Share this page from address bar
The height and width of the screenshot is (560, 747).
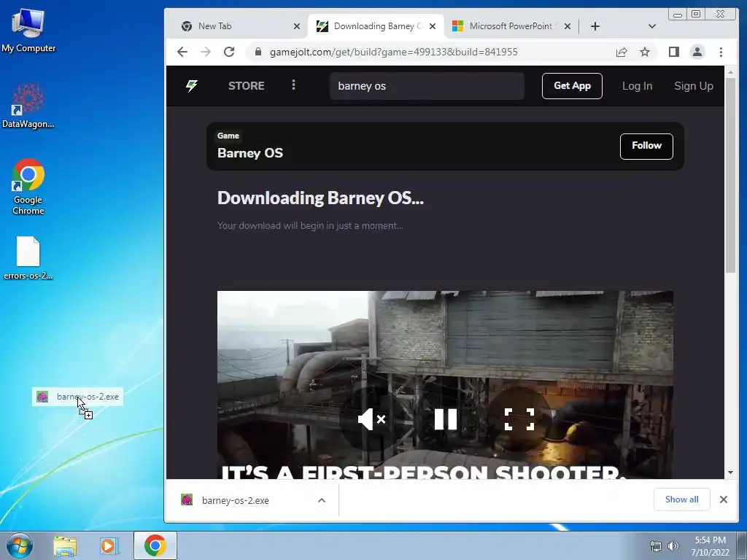[x=622, y=52]
